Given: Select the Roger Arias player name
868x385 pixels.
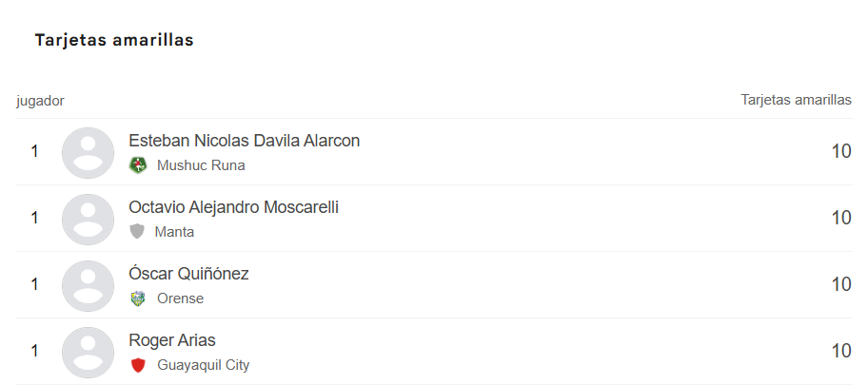Looking at the screenshot, I should [172, 339].
